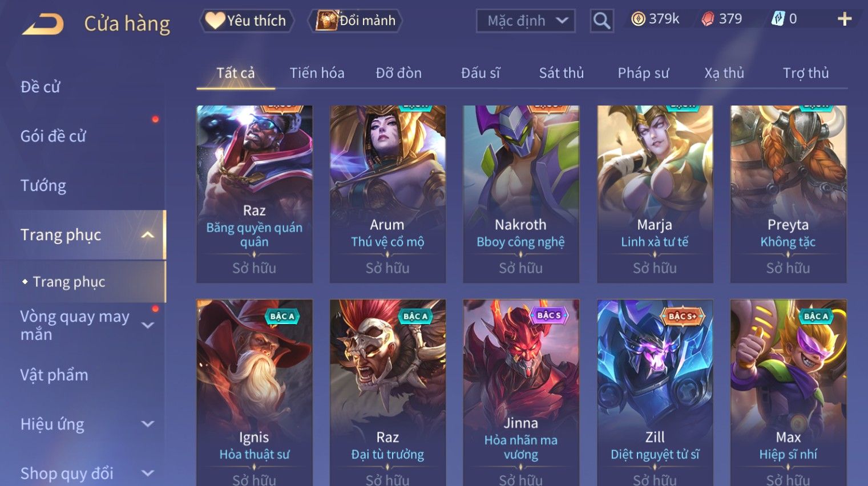Tap the gold coin icon showing 379k
Screen dimensions: 868x486
point(638,19)
